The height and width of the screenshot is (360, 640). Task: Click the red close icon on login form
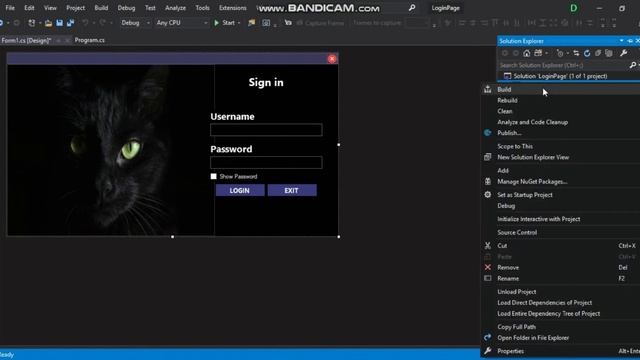(332, 59)
